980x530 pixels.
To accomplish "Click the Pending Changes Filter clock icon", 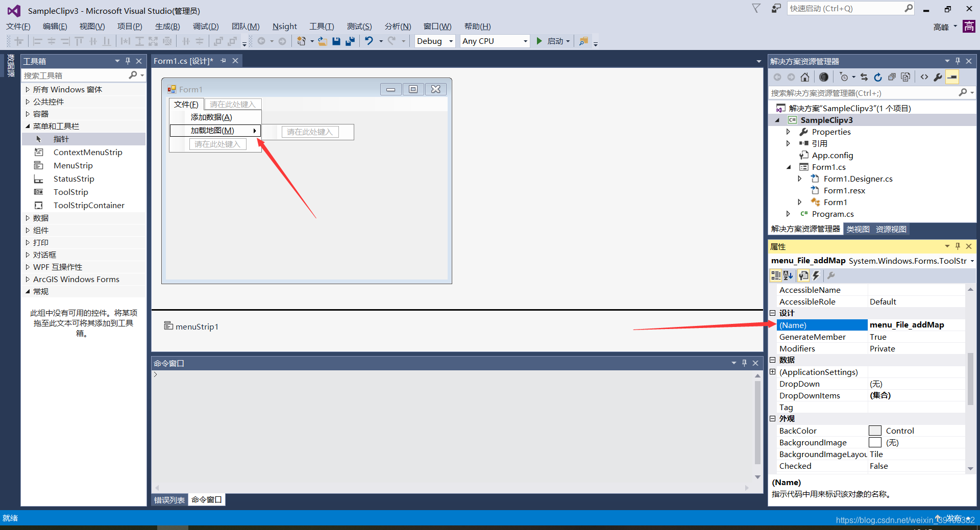I will [x=844, y=77].
